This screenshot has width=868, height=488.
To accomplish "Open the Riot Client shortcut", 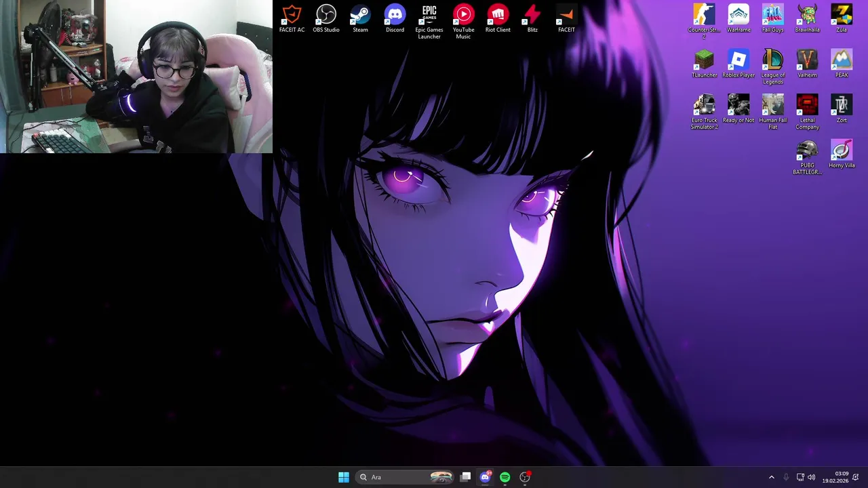I will (x=498, y=19).
